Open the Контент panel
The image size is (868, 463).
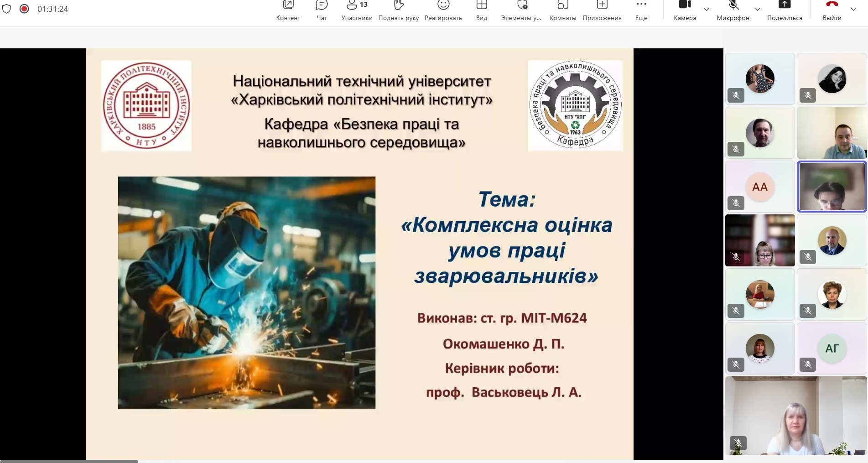pos(288,11)
